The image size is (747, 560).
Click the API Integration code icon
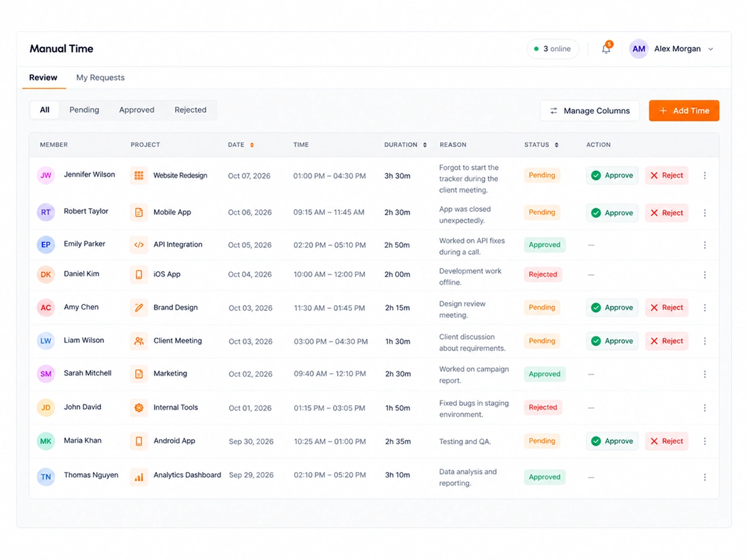(139, 245)
